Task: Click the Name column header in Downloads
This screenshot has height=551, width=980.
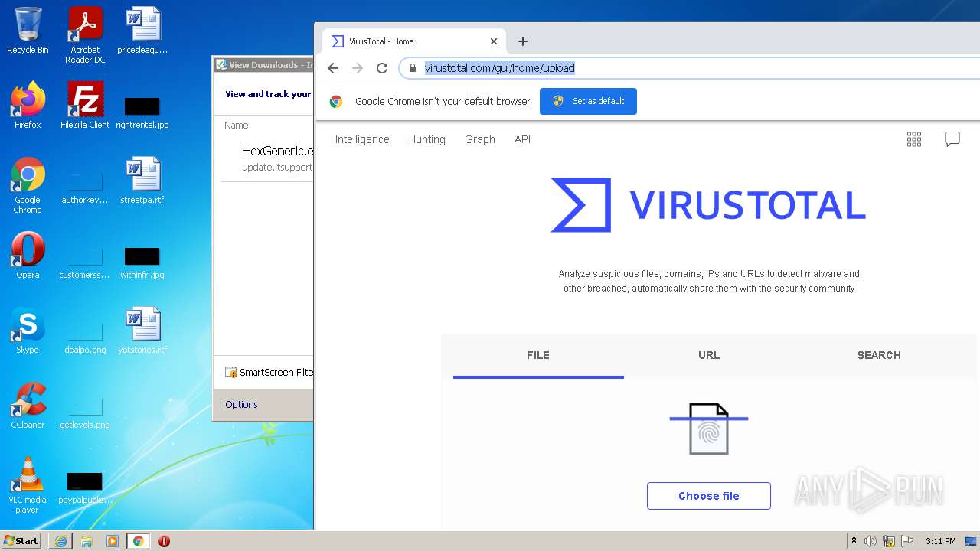Action: [237, 125]
